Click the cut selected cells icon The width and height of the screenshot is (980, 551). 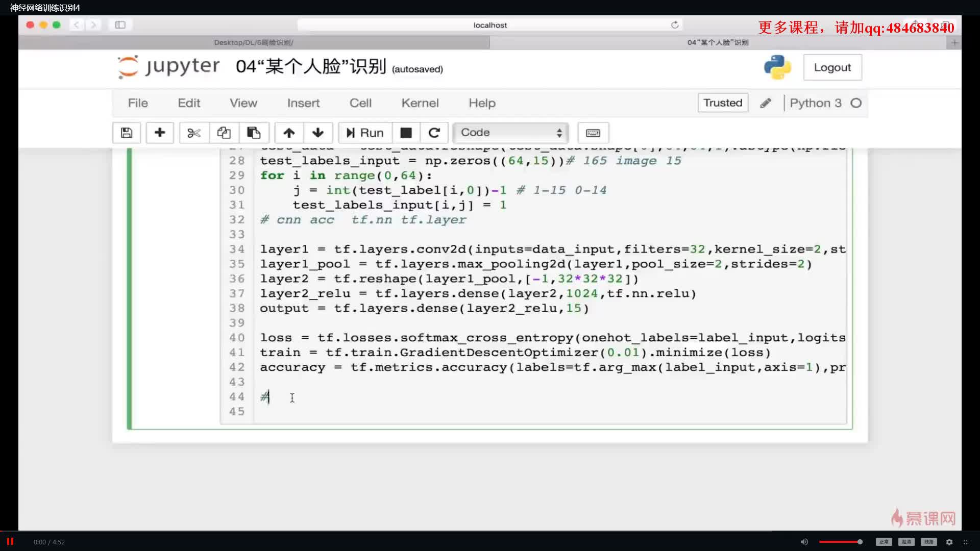click(194, 133)
